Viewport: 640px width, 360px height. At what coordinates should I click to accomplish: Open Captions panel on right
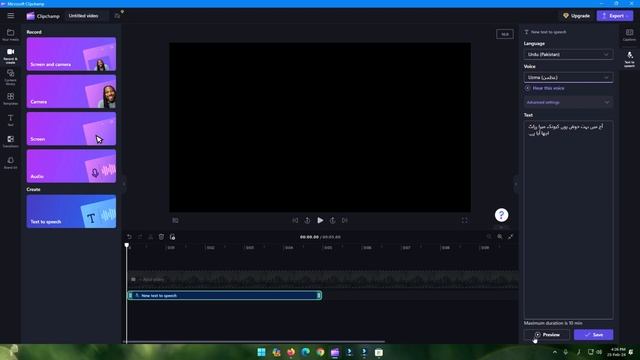(629, 35)
